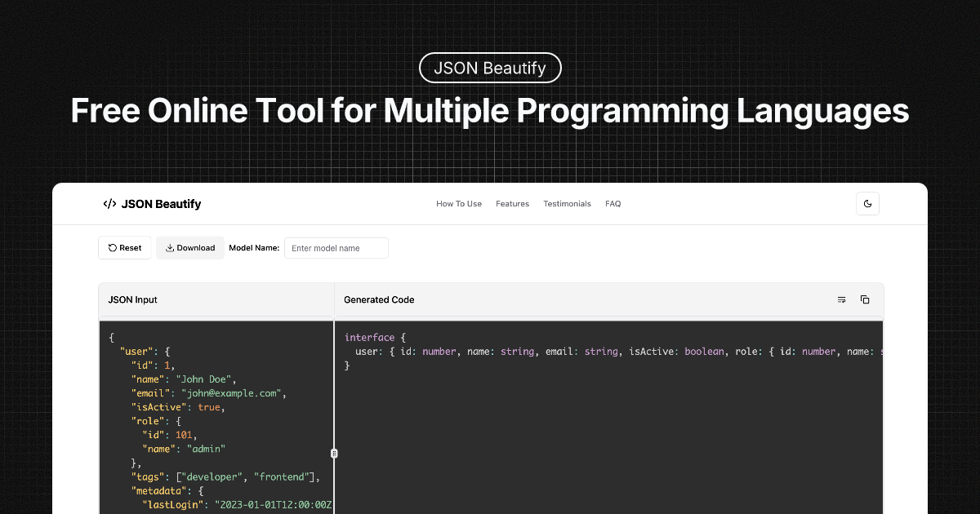Open the How To Use section

459,204
